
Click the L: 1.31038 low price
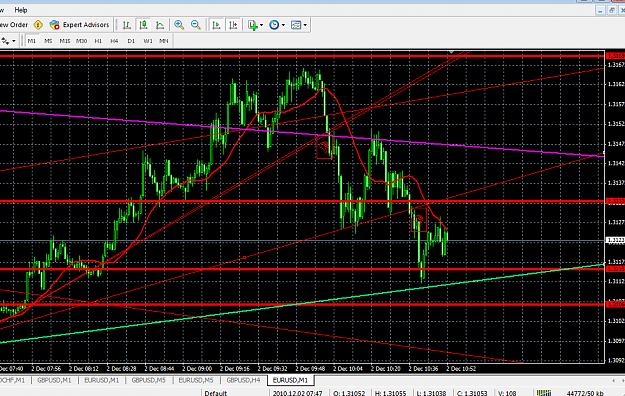tap(431, 393)
